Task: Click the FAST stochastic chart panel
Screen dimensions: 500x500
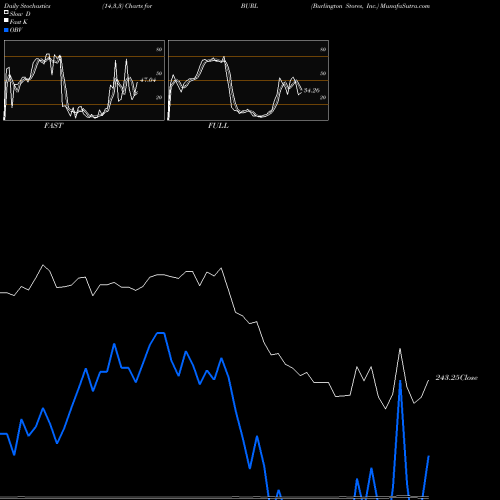Action: (x=84, y=80)
